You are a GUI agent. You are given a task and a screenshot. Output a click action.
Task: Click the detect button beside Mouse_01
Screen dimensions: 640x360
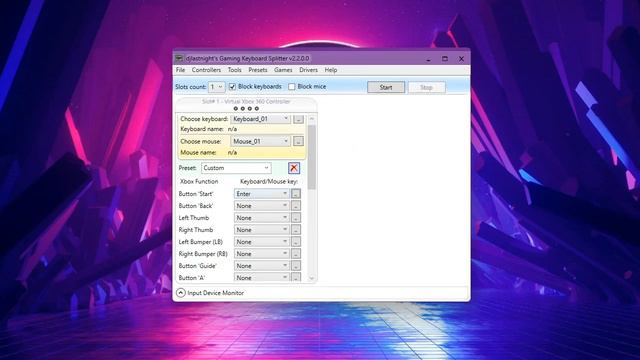click(298, 141)
